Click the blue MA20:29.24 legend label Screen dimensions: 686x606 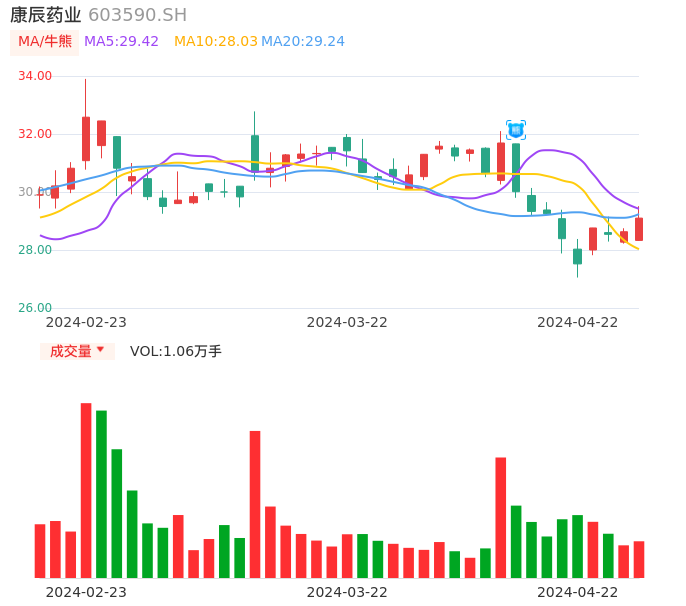click(302, 42)
